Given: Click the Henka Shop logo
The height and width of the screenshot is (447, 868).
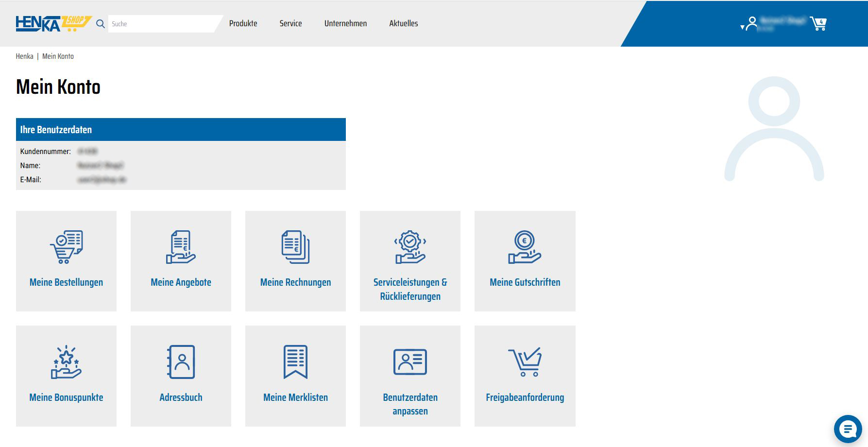Looking at the screenshot, I should click(52, 23).
